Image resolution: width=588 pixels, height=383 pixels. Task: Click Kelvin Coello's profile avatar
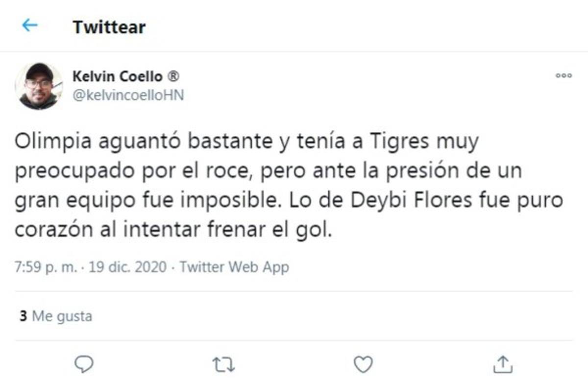(39, 85)
